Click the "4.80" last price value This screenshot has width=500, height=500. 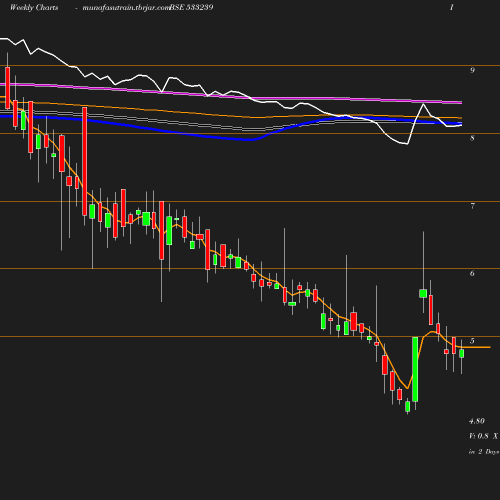[x=477, y=421]
